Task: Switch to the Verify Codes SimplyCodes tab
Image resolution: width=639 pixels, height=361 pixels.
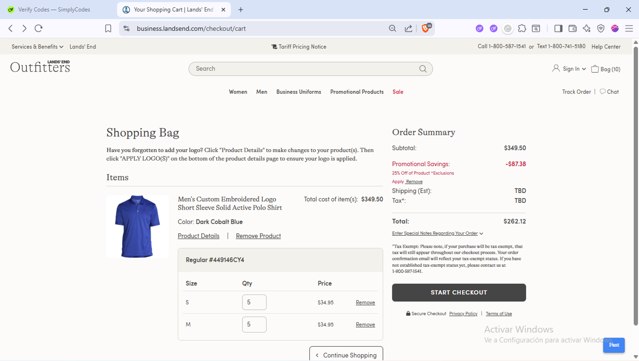Action: click(x=54, y=9)
